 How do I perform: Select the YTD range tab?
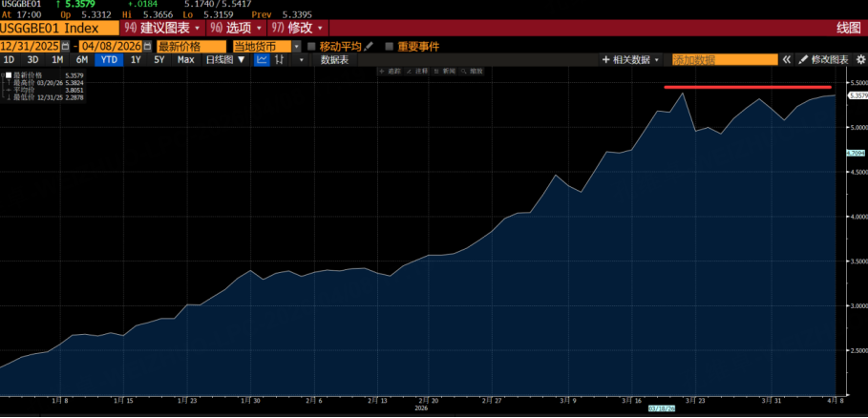109,60
